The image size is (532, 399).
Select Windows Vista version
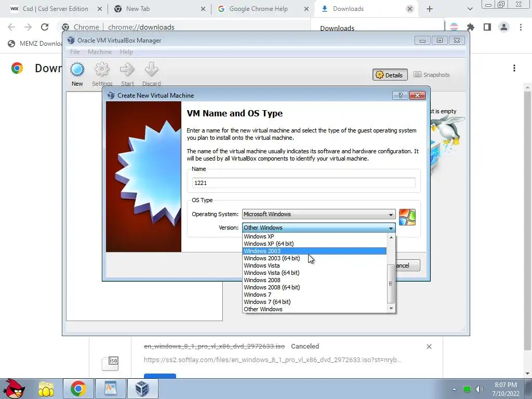point(314,265)
